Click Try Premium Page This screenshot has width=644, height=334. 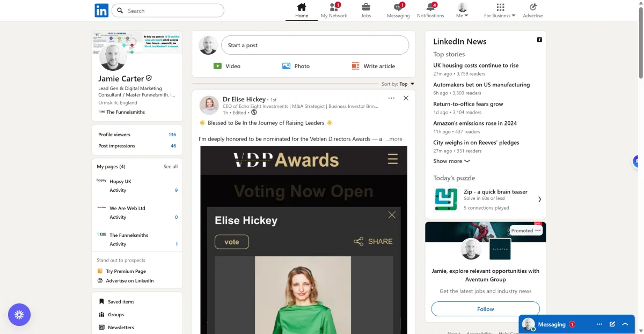pyautogui.click(x=126, y=271)
